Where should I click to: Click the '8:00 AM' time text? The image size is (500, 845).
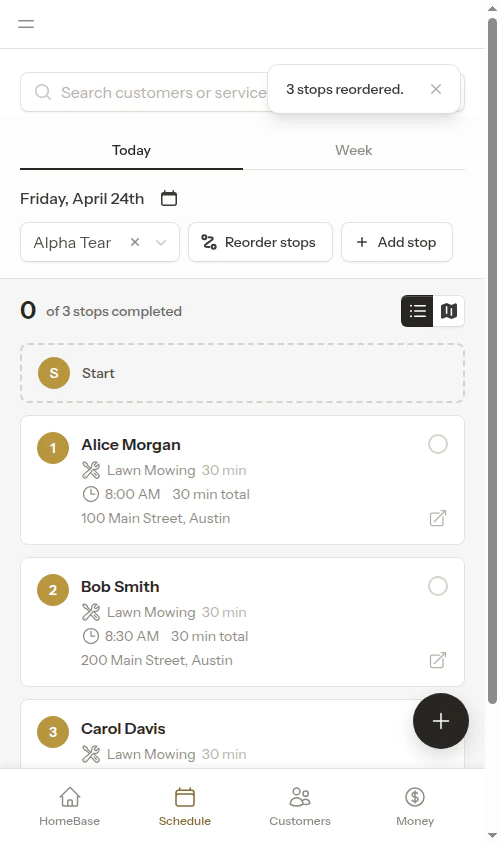click(133, 494)
